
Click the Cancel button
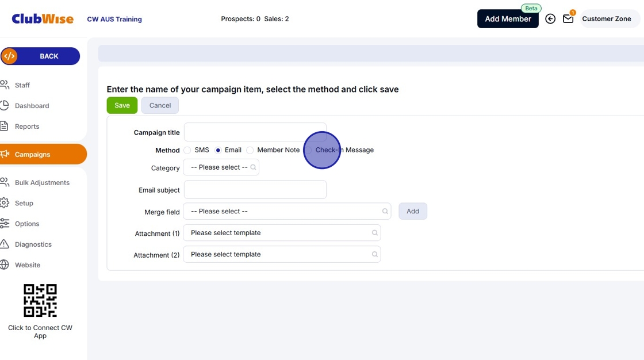[x=160, y=105]
